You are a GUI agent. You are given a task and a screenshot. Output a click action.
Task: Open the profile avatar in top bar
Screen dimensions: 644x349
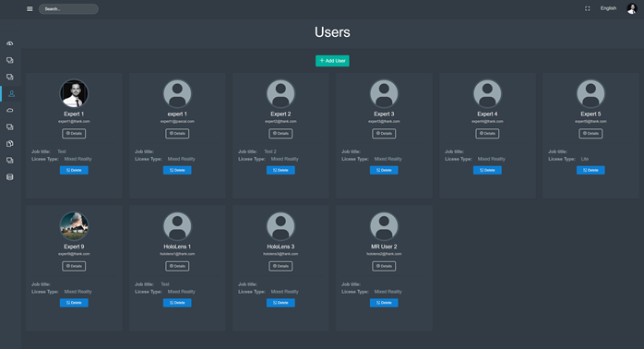coord(632,8)
